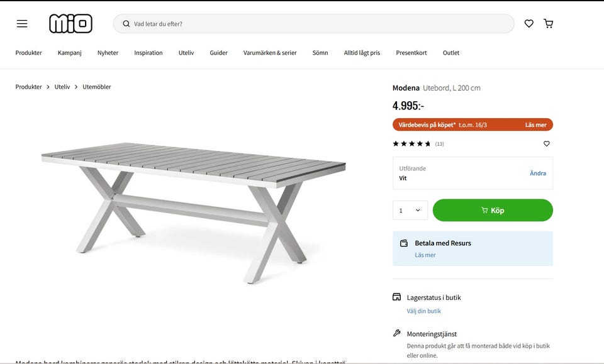
Task: Click Ändra to change Utförande
Action: (x=538, y=173)
